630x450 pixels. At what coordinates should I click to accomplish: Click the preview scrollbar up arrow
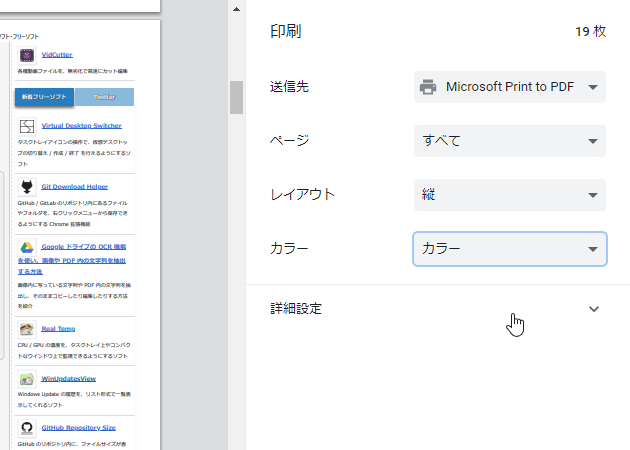coord(237,9)
